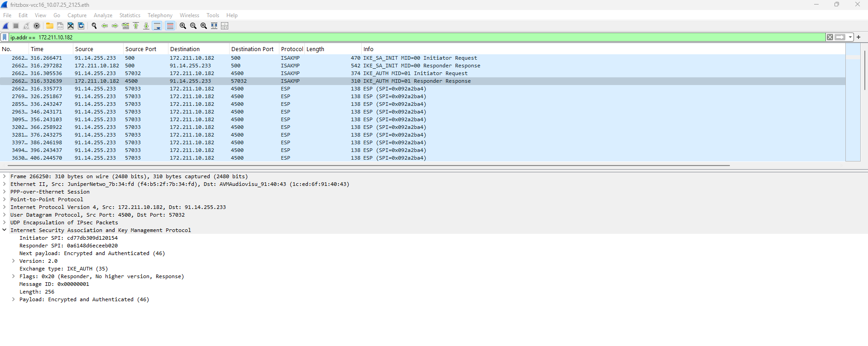Zoom in the main window text
The width and height of the screenshot is (868, 346).
183,26
